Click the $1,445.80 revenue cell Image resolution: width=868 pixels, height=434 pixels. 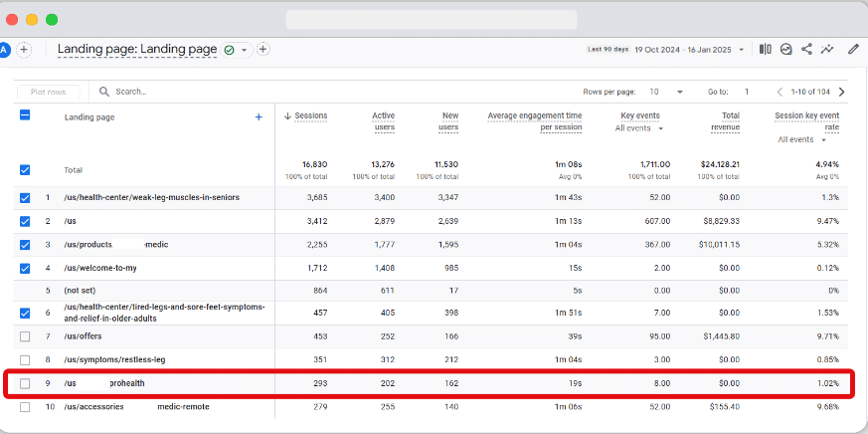tap(720, 336)
